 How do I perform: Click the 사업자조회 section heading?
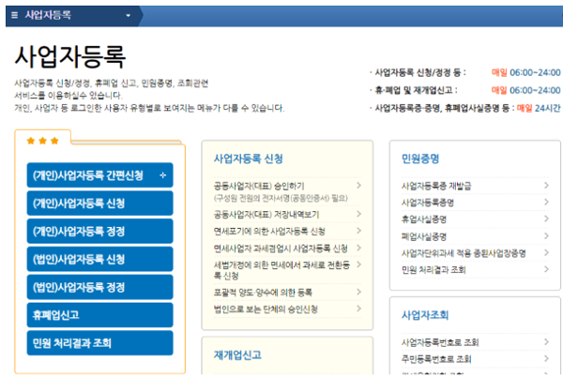coord(425,315)
